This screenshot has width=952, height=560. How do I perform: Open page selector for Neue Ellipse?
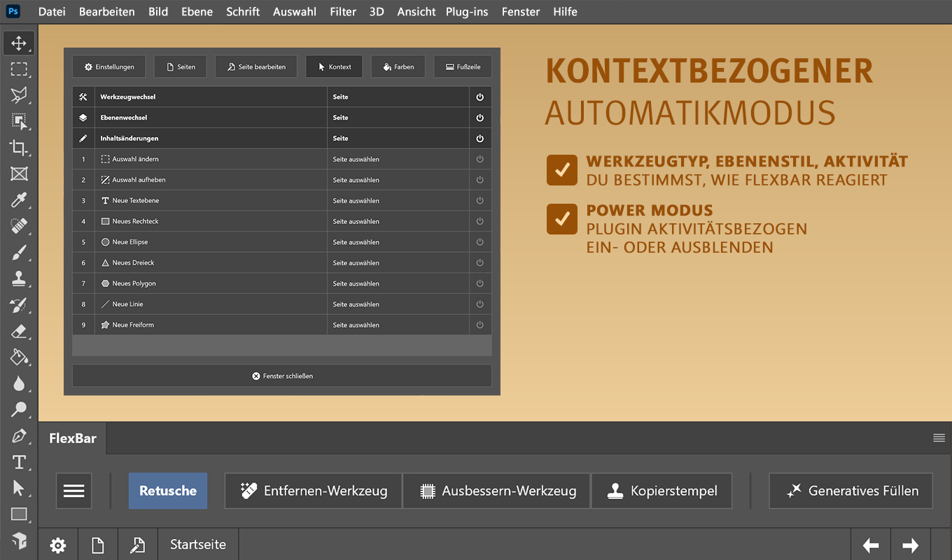398,242
